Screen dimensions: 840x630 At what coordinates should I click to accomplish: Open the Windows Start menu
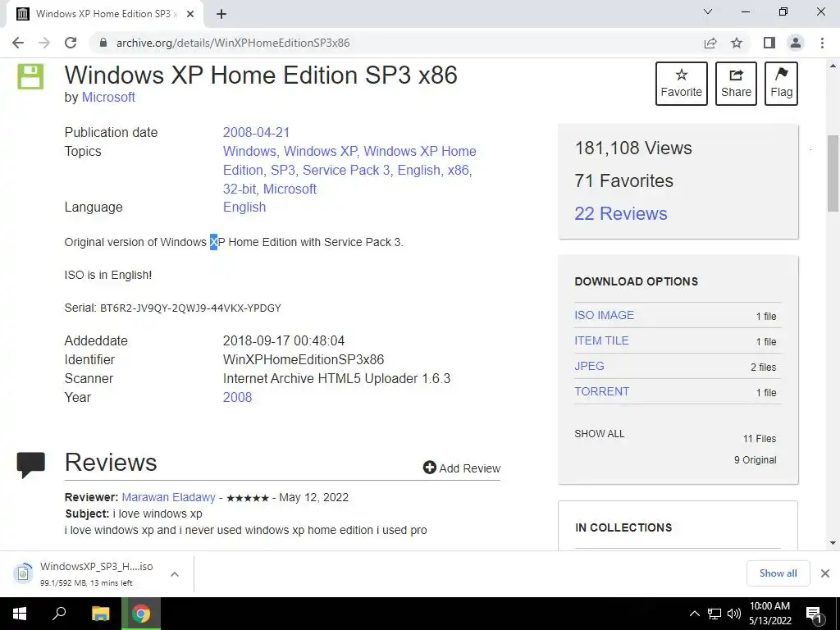tap(20, 614)
